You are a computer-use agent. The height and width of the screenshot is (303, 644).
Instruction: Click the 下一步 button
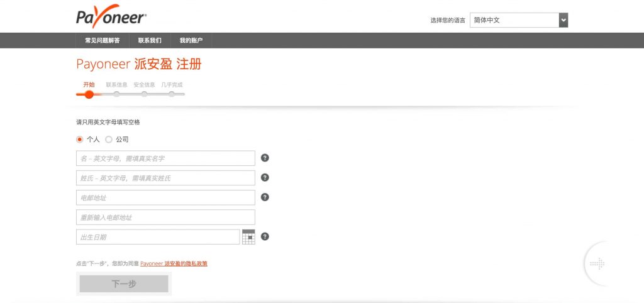coord(124,284)
